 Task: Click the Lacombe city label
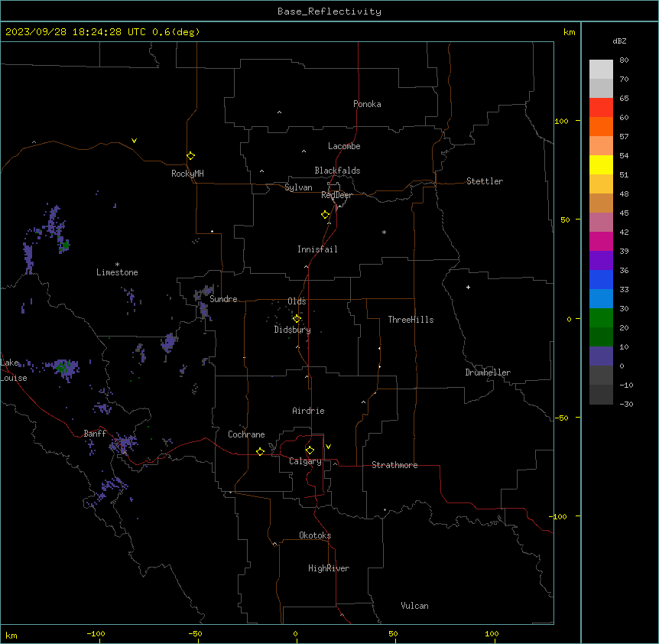[344, 146]
